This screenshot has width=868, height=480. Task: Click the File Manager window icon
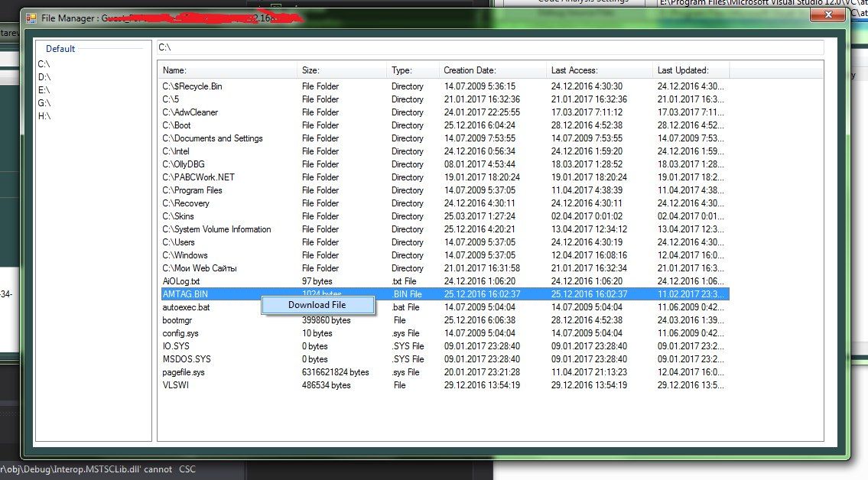30,16
